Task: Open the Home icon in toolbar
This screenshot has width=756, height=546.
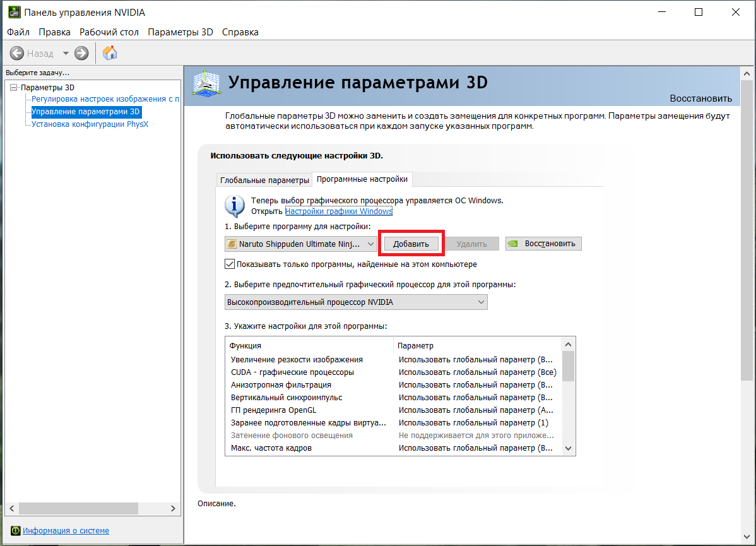Action: (110, 52)
